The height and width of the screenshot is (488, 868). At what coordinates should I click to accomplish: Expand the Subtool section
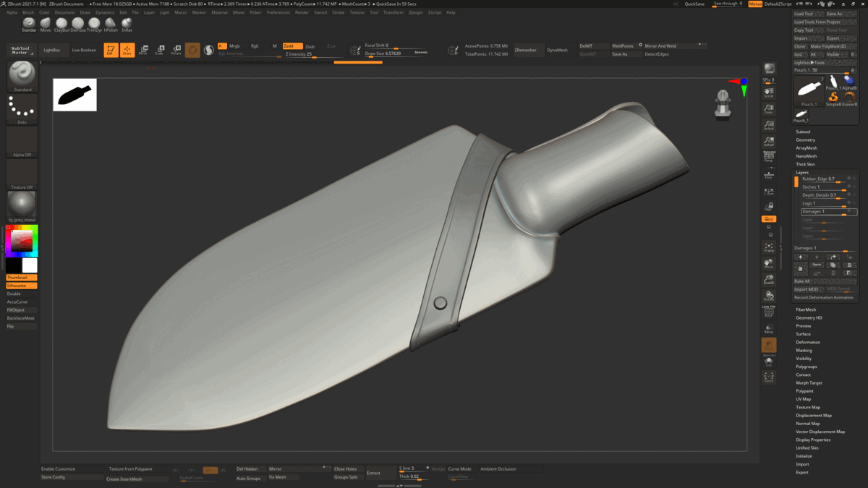click(x=803, y=132)
